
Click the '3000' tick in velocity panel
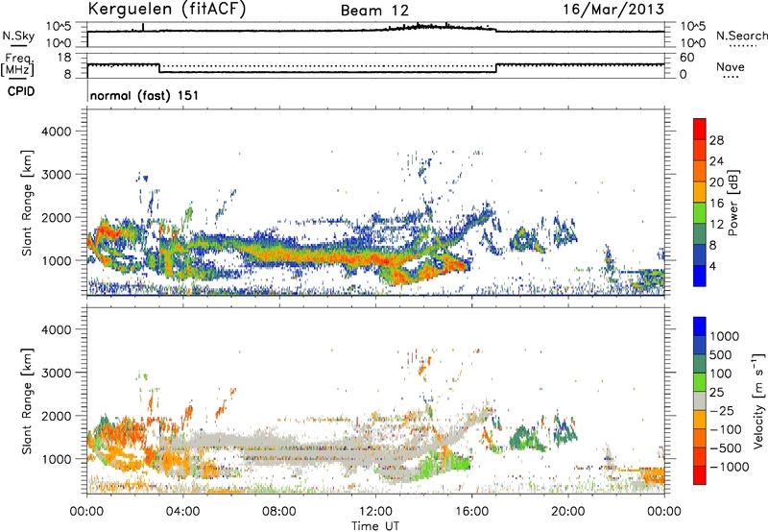click(x=56, y=373)
